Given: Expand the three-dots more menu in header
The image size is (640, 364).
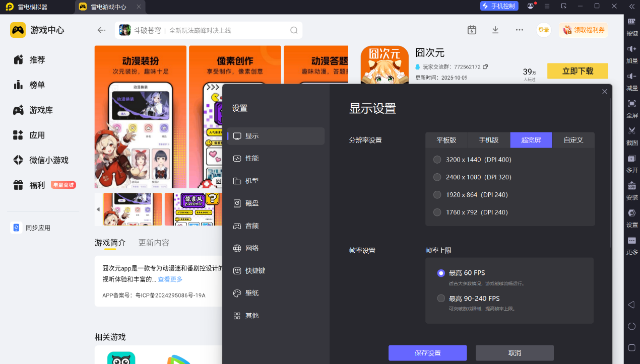Looking at the screenshot, I should (x=519, y=30).
